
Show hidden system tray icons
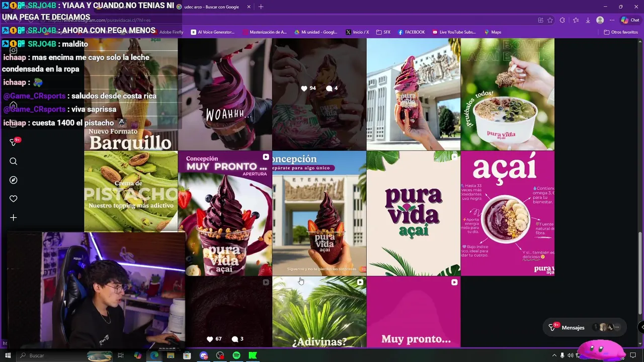coord(554,355)
